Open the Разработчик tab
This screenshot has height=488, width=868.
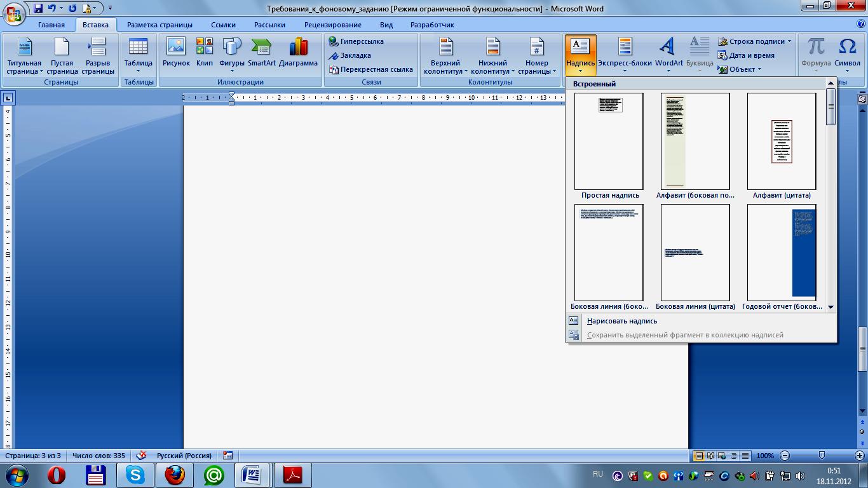[x=432, y=25]
